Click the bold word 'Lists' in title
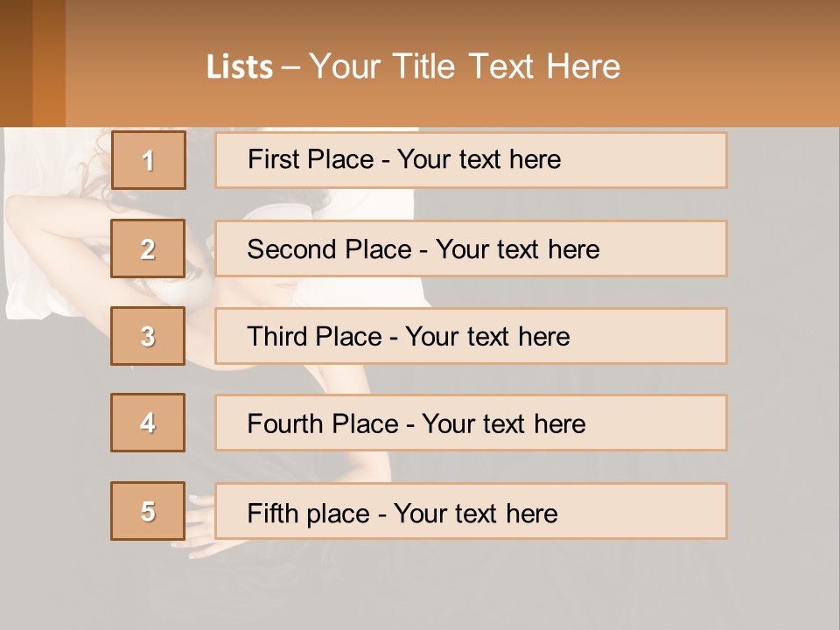 (x=240, y=67)
